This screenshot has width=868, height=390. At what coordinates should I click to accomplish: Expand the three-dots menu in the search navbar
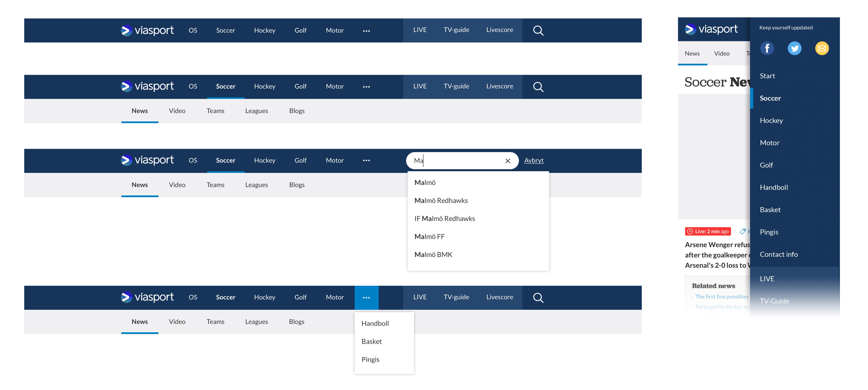click(366, 160)
